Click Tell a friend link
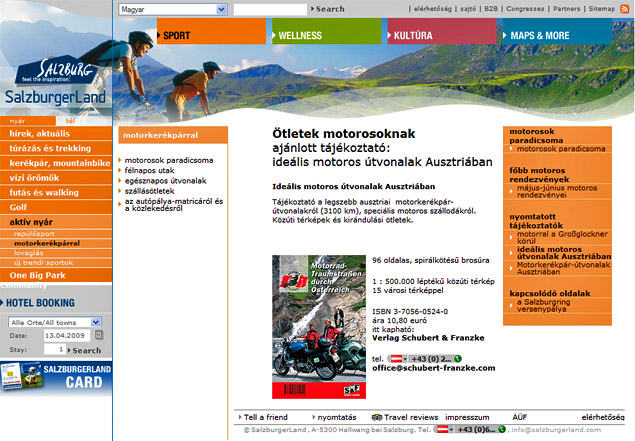 coord(265,417)
